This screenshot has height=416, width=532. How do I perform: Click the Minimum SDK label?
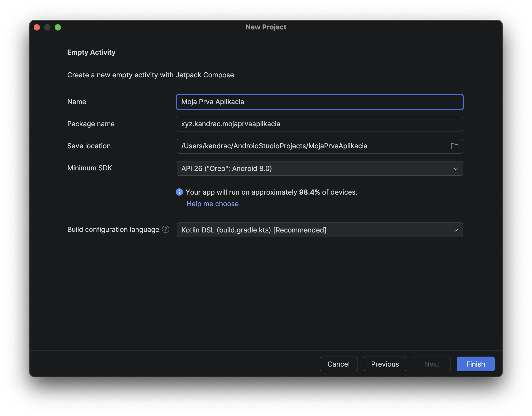[90, 168]
